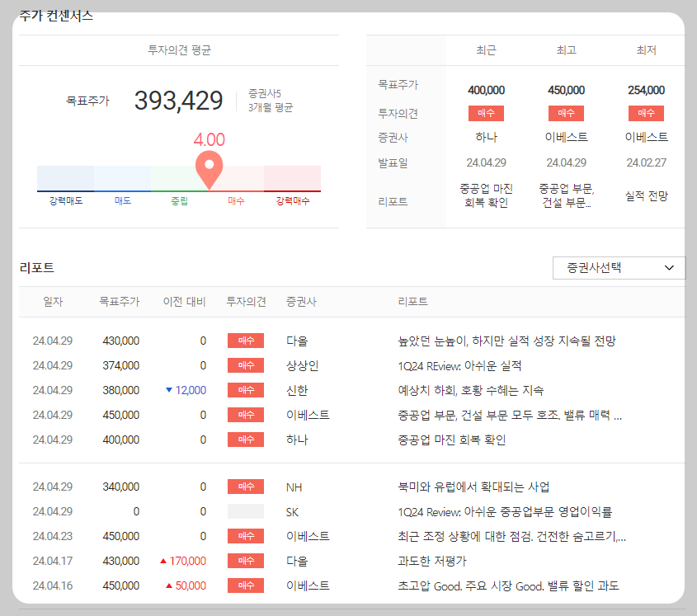This screenshot has height=616, width=697.
Task: Click target price 340,000 in NH row
Action: click(x=121, y=487)
